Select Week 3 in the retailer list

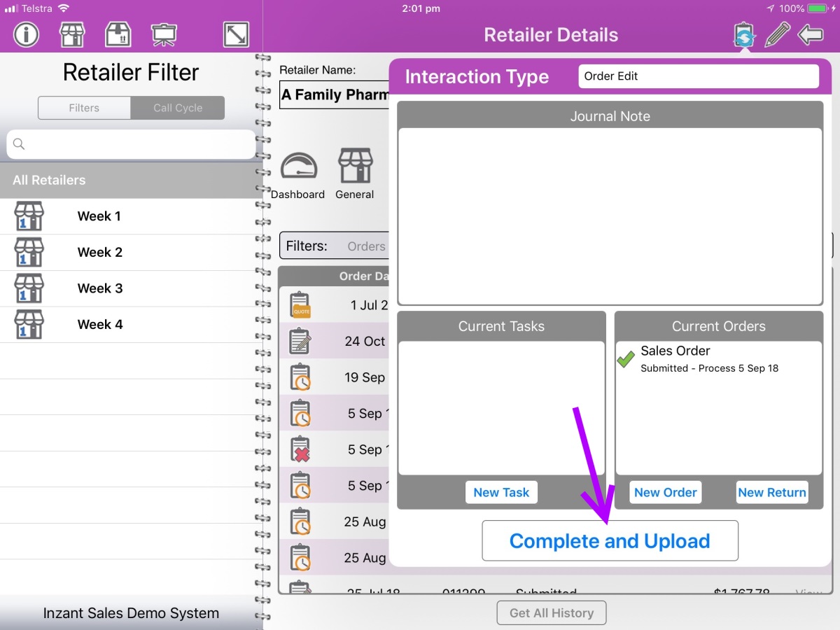click(131, 288)
